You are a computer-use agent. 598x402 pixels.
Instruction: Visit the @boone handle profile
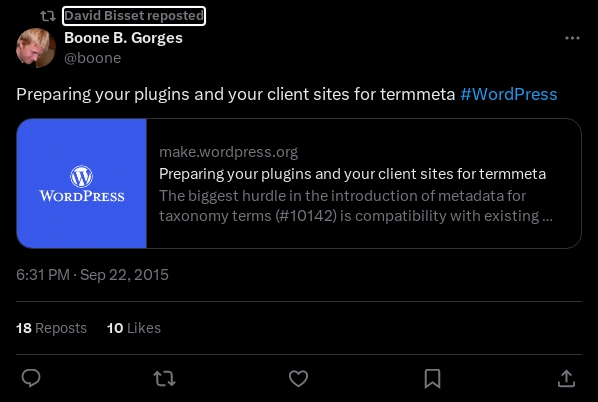93,58
